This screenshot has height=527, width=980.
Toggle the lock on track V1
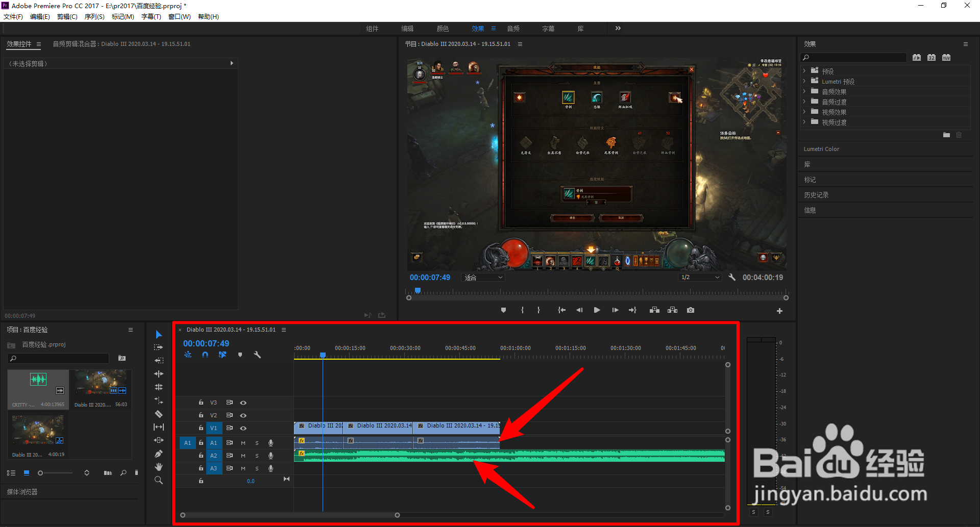201,428
